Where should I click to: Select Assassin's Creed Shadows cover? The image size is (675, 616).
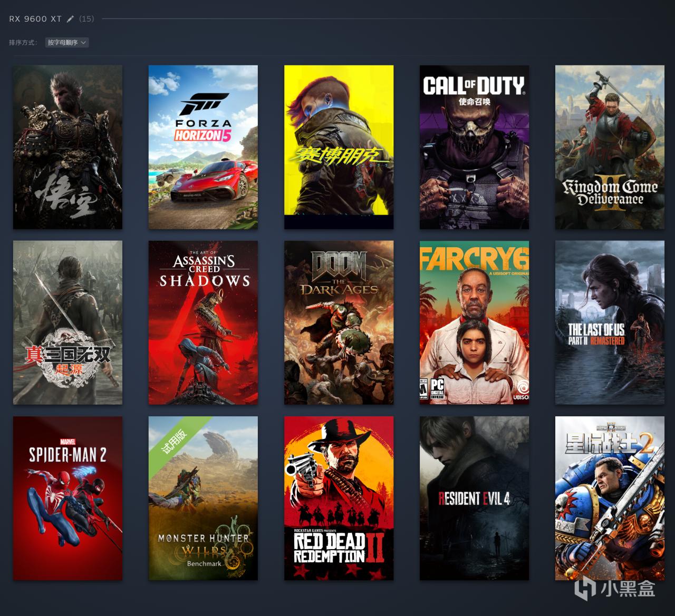click(203, 322)
